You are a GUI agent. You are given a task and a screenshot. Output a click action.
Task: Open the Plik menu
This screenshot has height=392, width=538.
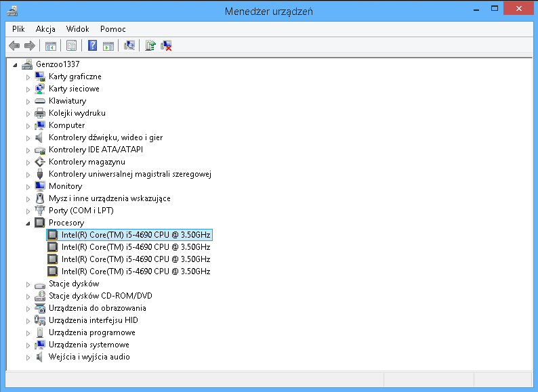[18, 29]
